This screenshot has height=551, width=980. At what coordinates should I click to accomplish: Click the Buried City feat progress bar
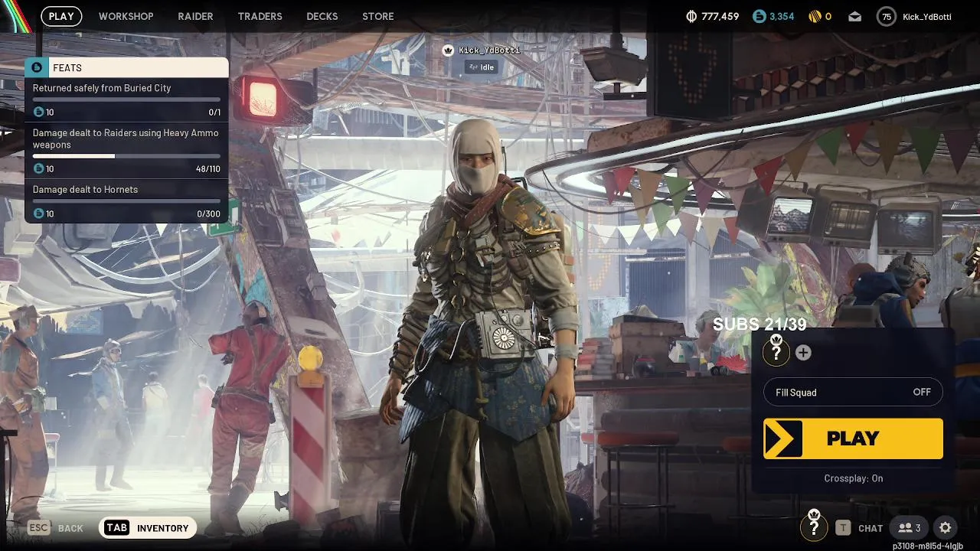coord(126,99)
